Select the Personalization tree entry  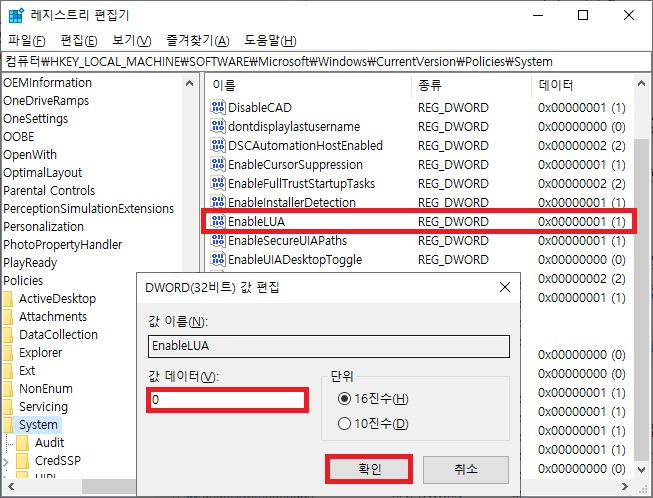coord(44,227)
